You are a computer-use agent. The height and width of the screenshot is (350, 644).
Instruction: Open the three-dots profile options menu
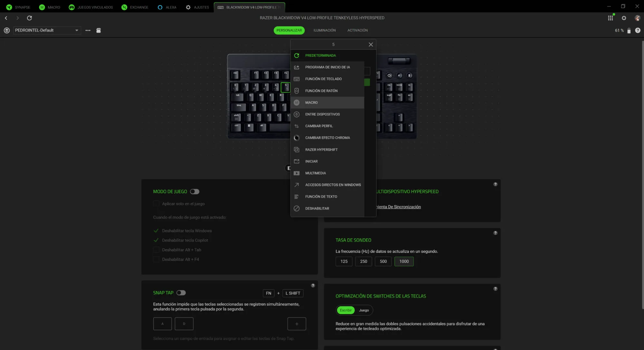click(88, 30)
